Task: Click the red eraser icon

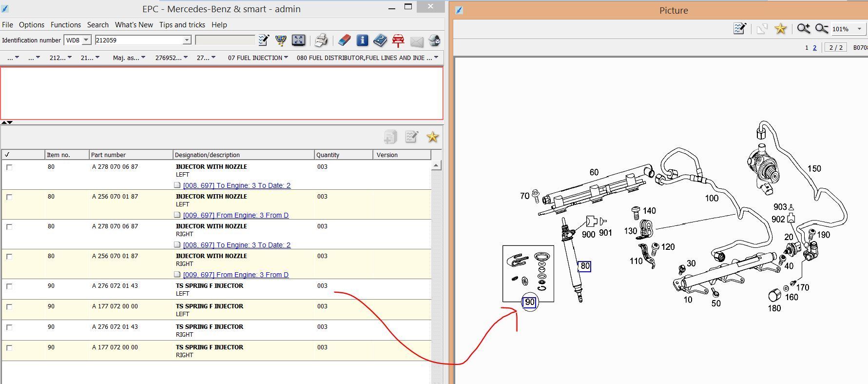Action: point(344,40)
